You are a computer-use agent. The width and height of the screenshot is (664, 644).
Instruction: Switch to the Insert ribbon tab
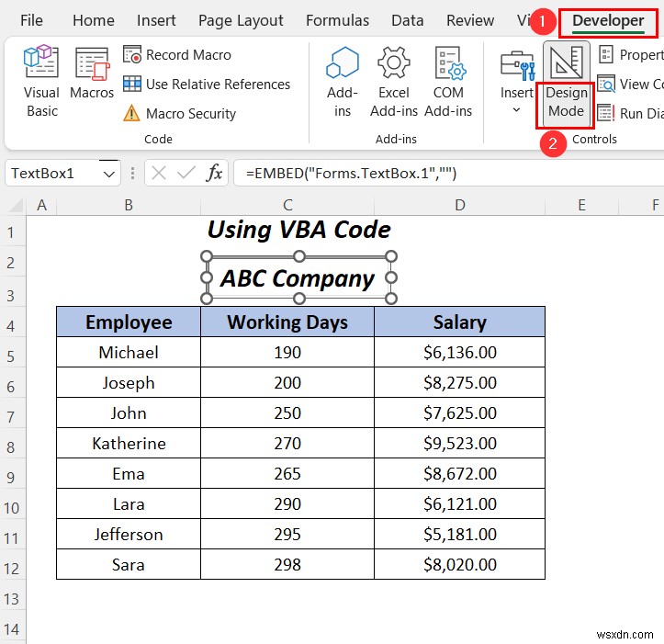click(x=156, y=20)
